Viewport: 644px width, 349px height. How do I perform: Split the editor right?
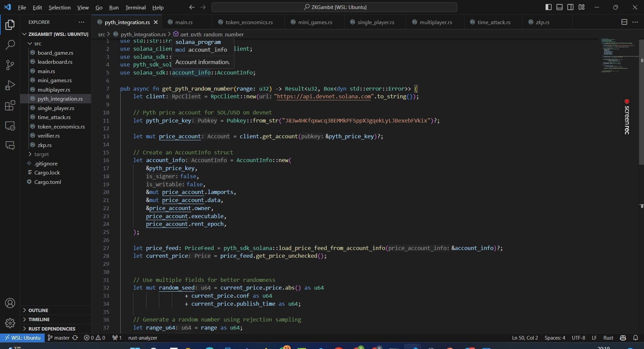[624, 22]
